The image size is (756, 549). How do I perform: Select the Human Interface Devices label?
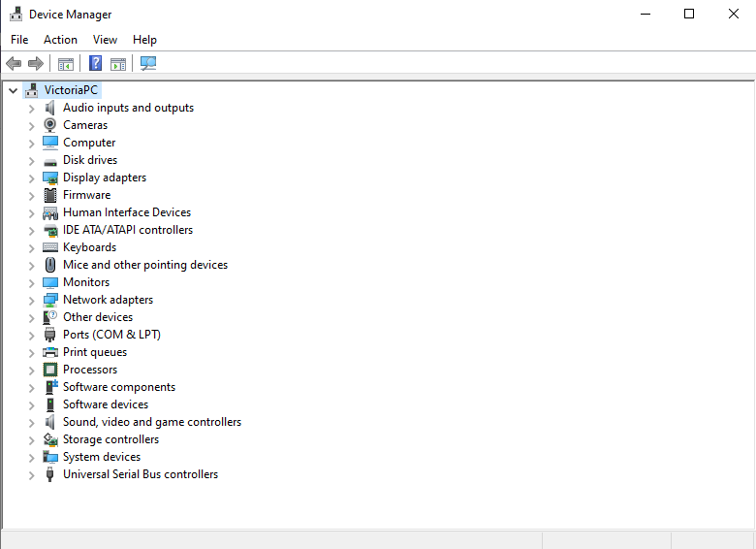[x=127, y=212]
